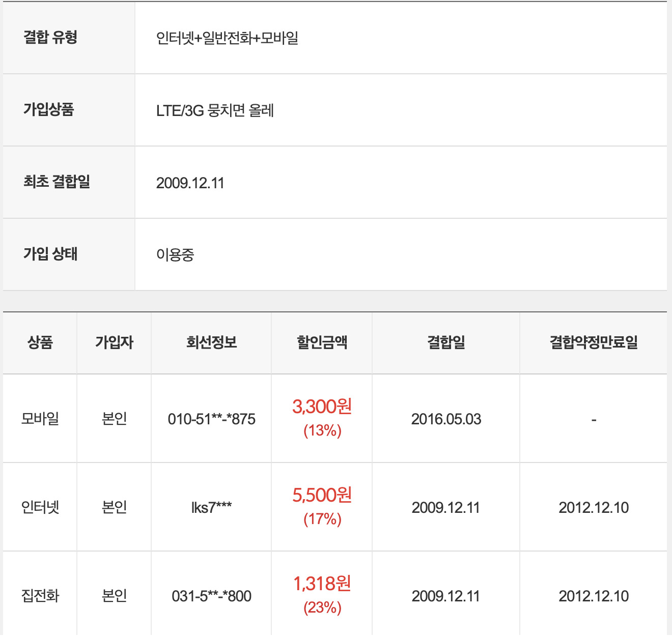Click the 3,300원 discount amount
This screenshot has height=637, width=672.
tap(322, 407)
